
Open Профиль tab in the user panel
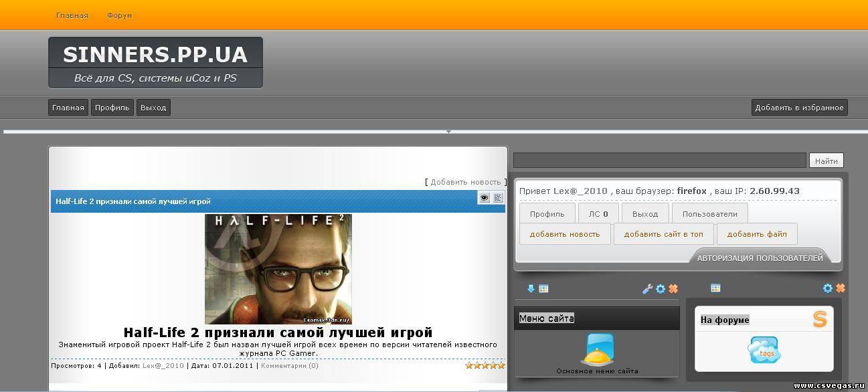coord(547,214)
